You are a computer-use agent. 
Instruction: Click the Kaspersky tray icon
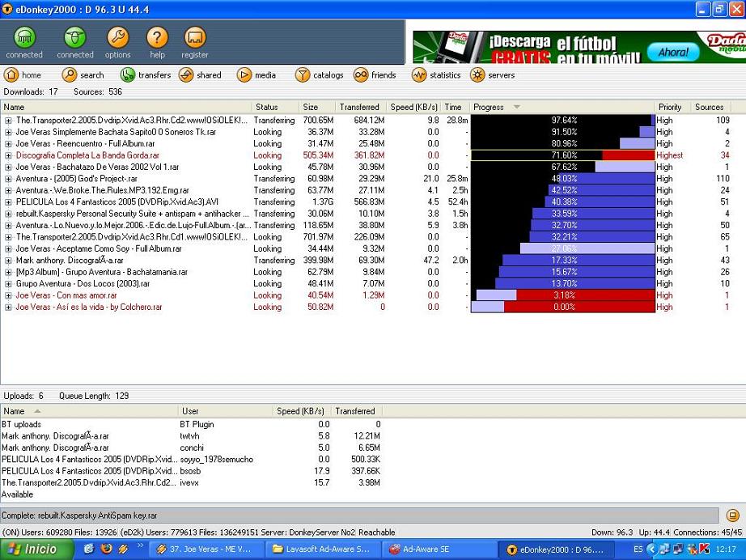705,549
